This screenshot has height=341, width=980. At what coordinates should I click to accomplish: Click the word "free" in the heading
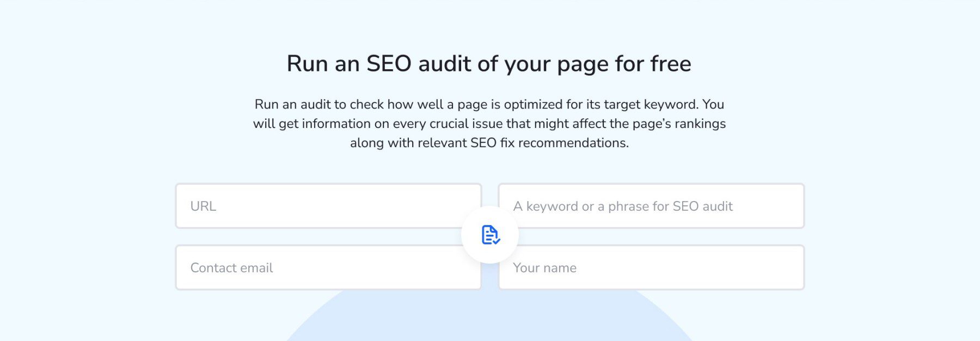point(670,64)
